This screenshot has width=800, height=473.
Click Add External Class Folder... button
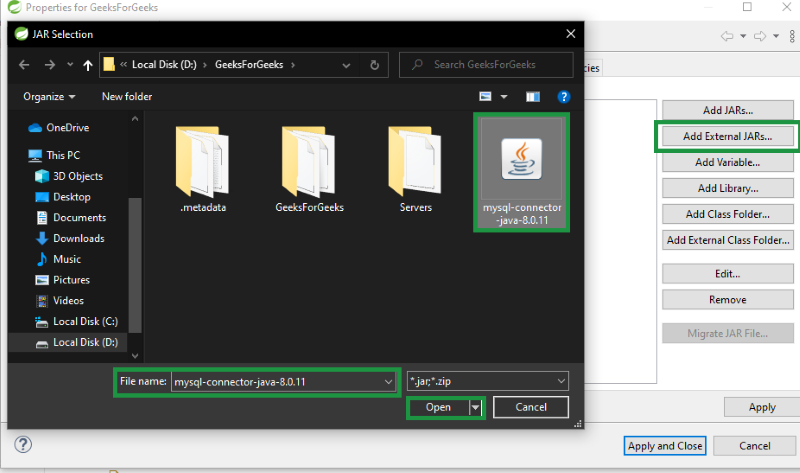pyautogui.click(x=728, y=240)
